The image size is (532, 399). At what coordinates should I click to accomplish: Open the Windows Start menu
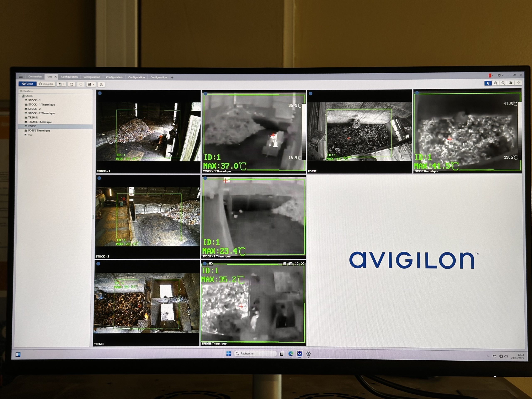point(229,353)
